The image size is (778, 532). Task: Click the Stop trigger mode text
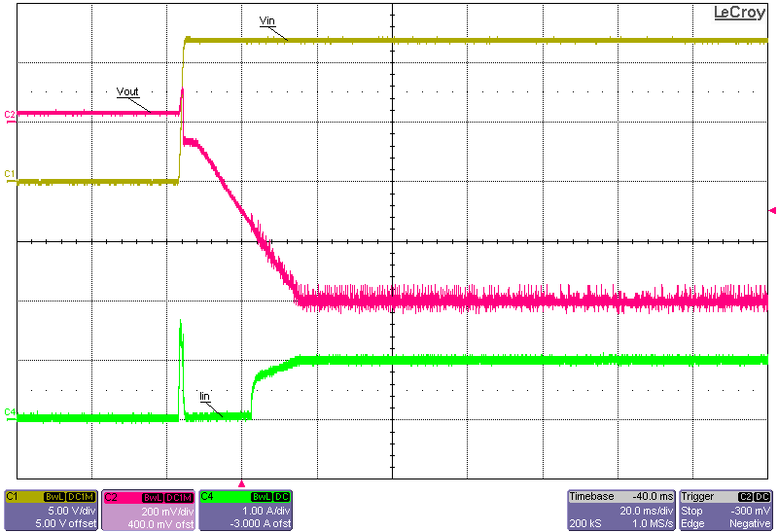point(691,512)
